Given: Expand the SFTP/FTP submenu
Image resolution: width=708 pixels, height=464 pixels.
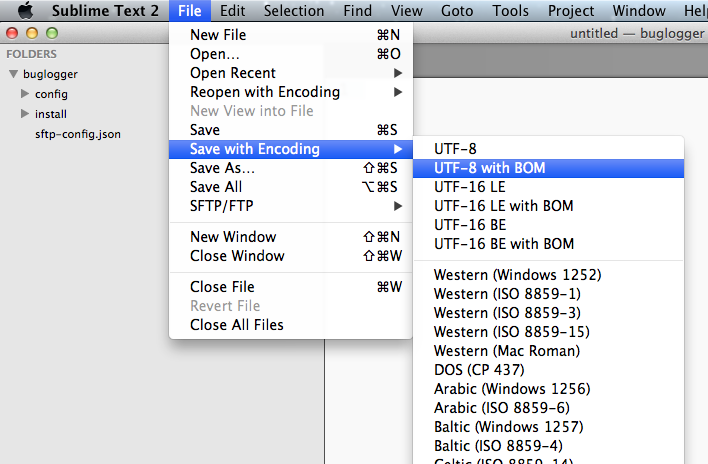Looking at the screenshot, I should tap(291, 206).
